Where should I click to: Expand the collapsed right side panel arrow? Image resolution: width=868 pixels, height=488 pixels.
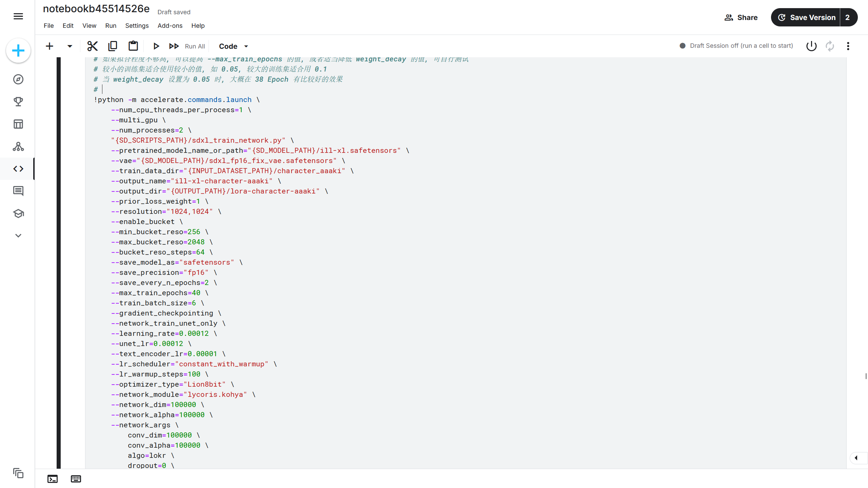tap(856, 458)
